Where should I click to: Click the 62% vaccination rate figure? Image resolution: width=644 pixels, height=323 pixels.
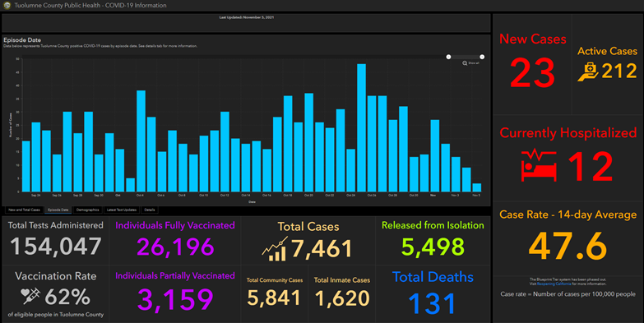(x=67, y=297)
